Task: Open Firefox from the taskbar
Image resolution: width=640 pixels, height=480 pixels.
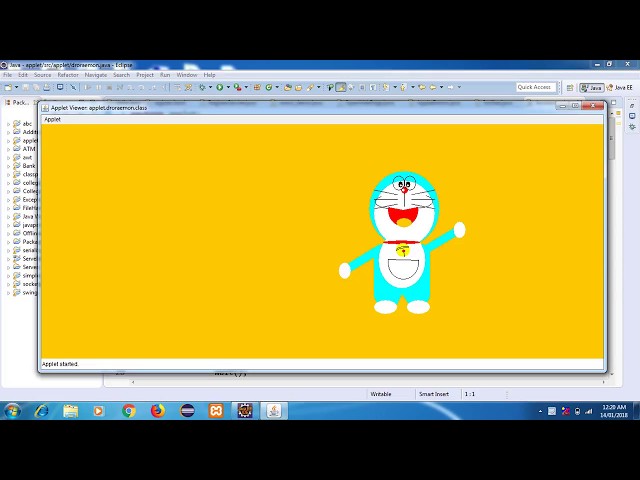Action: pyautogui.click(x=158, y=411)
